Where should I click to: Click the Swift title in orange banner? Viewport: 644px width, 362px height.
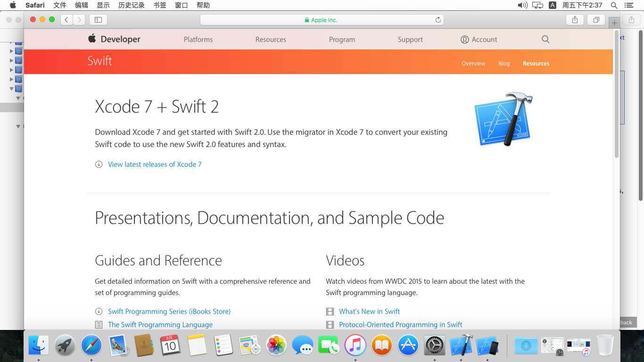[x=99, y=61]
